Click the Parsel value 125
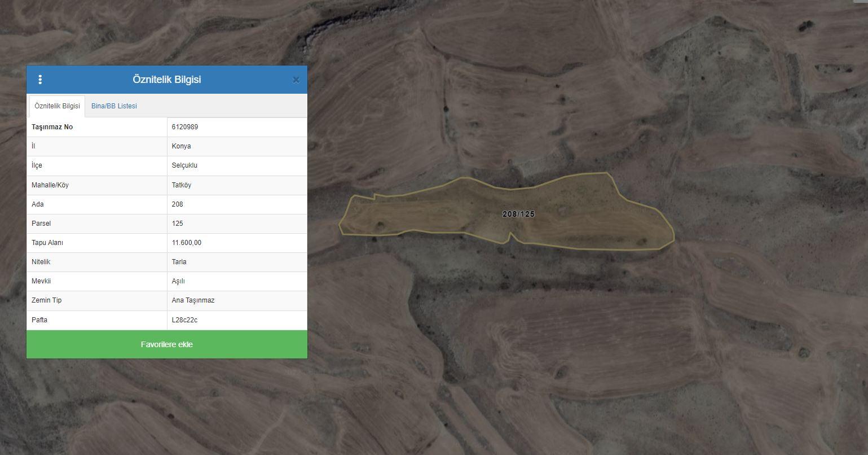The width and height of the screenshot is (868, 455). pyautogui.click(x=177, y=224)
